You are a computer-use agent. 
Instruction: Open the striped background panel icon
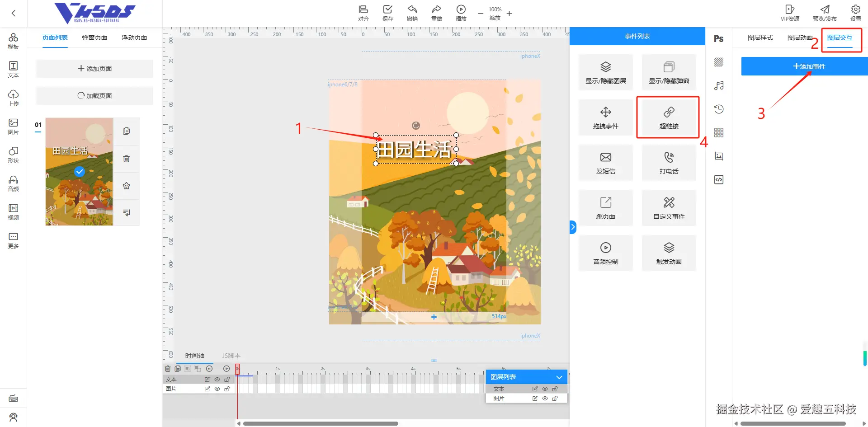pos(719,62)
